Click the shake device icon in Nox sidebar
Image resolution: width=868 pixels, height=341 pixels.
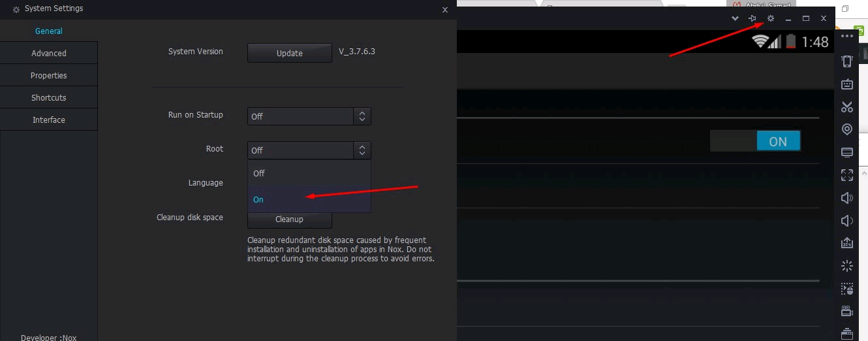point(847,61)
